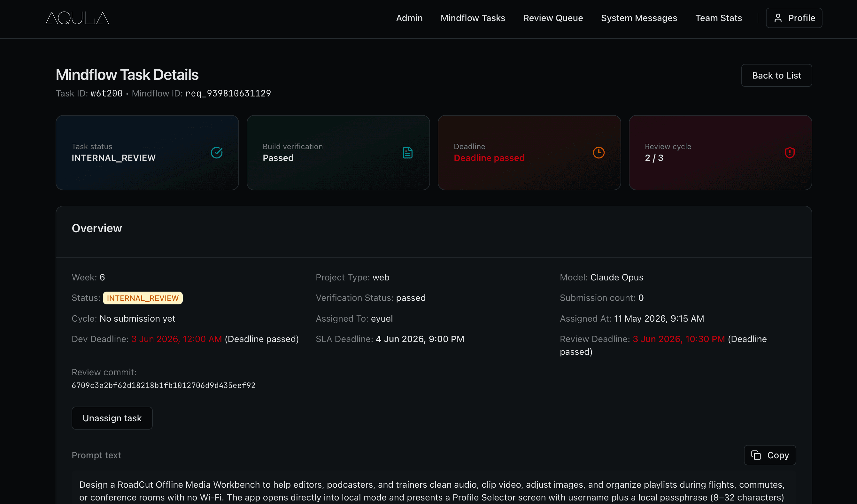Click the Build verification document icon
The image size is (857, 504).
(407, 153)
